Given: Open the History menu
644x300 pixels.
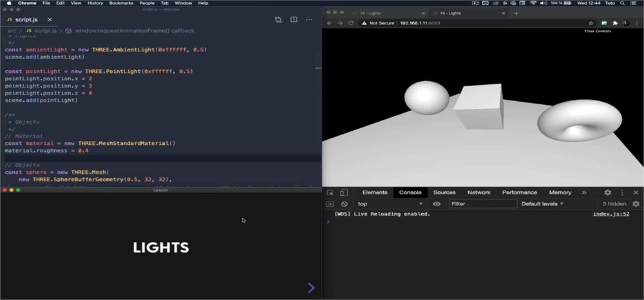Looking at the screenshot, I should (95, 3).
